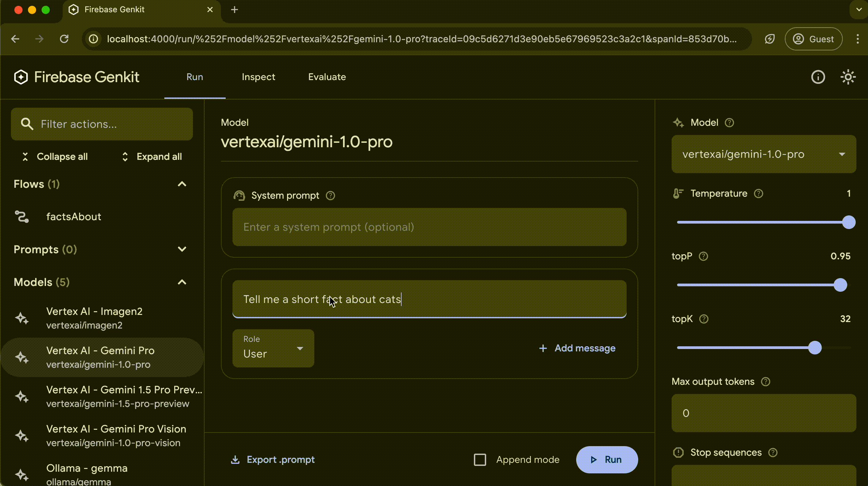Click the Inspect tab
This screenshot has height=486, width=868.
(258, 76)
